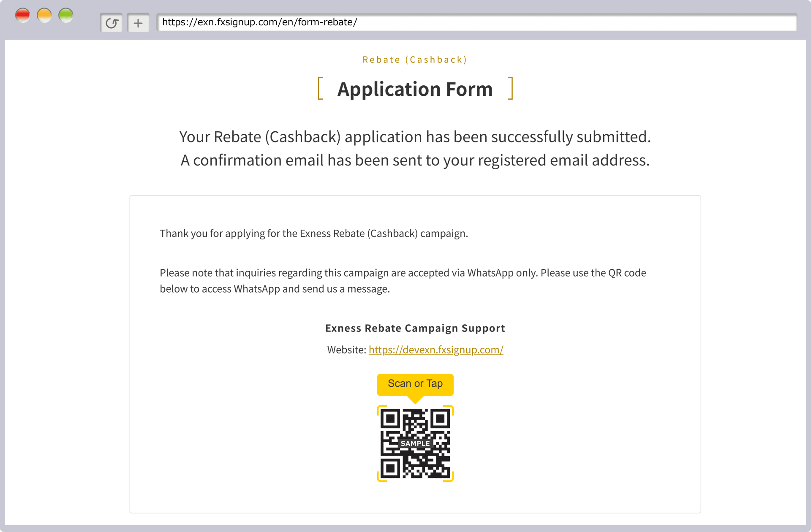The image size is (811, 532).
Task: Click the 'Thank you for applying' paragraph
Action: tap(314, 233)
